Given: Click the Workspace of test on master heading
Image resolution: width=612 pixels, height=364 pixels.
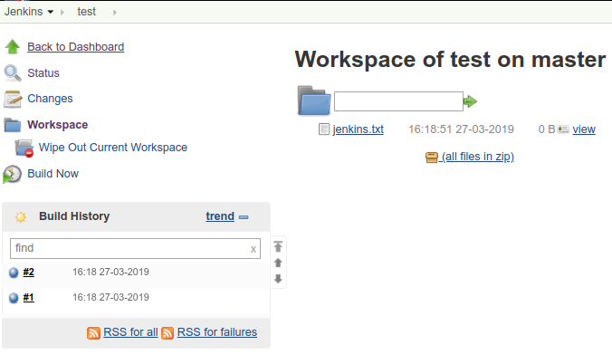Looking at the screenshot, I should click(x=450, y=60).
